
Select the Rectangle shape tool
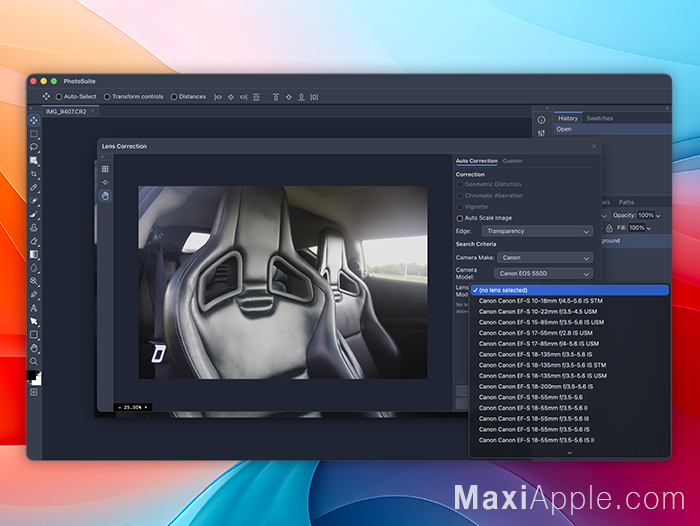point(34,335)
